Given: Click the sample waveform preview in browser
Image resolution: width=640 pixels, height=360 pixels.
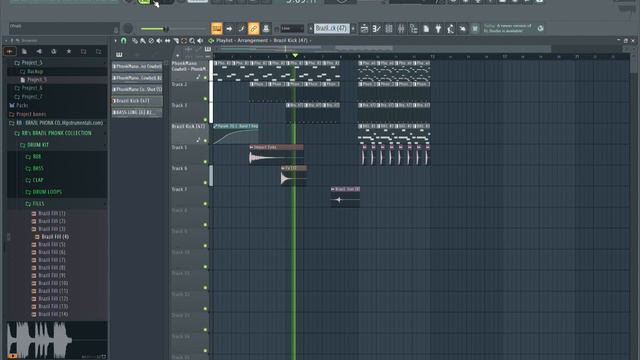Looking at the screenshot, I should click(x=57, y=340).
